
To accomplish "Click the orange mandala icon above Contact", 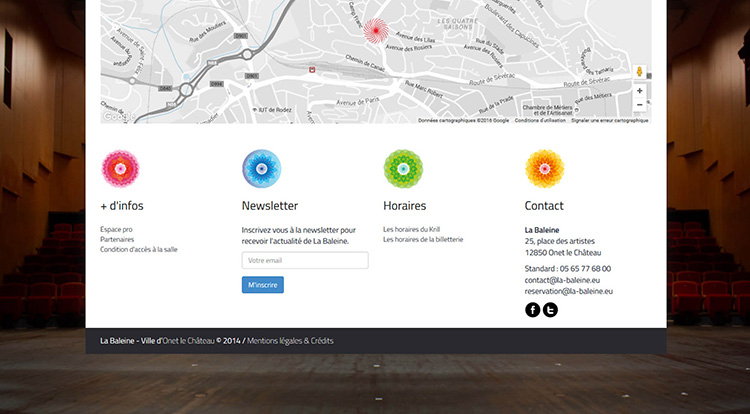I will pos(544,169).
